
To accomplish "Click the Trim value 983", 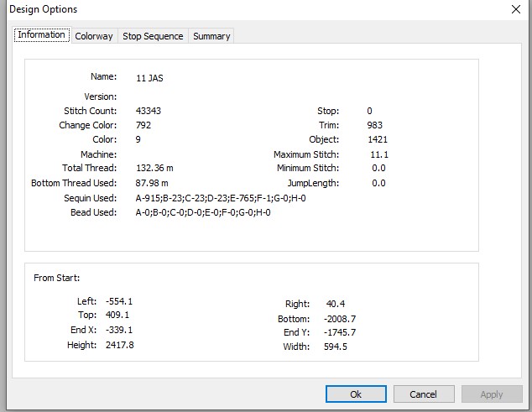I will point(374,125).
